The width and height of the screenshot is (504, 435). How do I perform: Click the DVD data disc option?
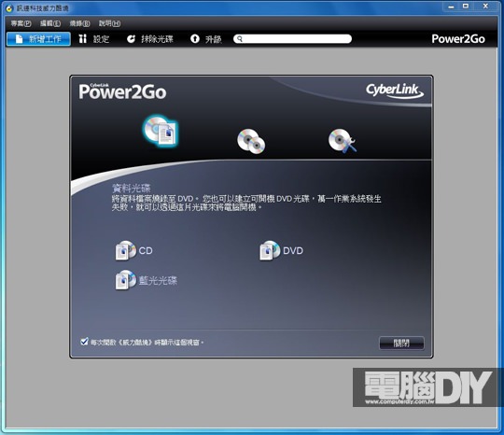[x=281, y=250]
